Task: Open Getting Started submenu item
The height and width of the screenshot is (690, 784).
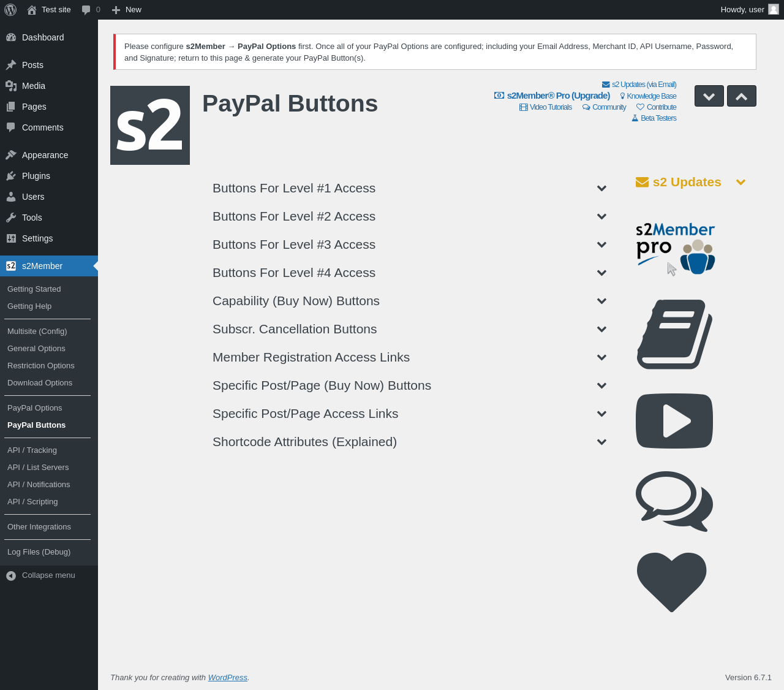Action: [49, 289]
